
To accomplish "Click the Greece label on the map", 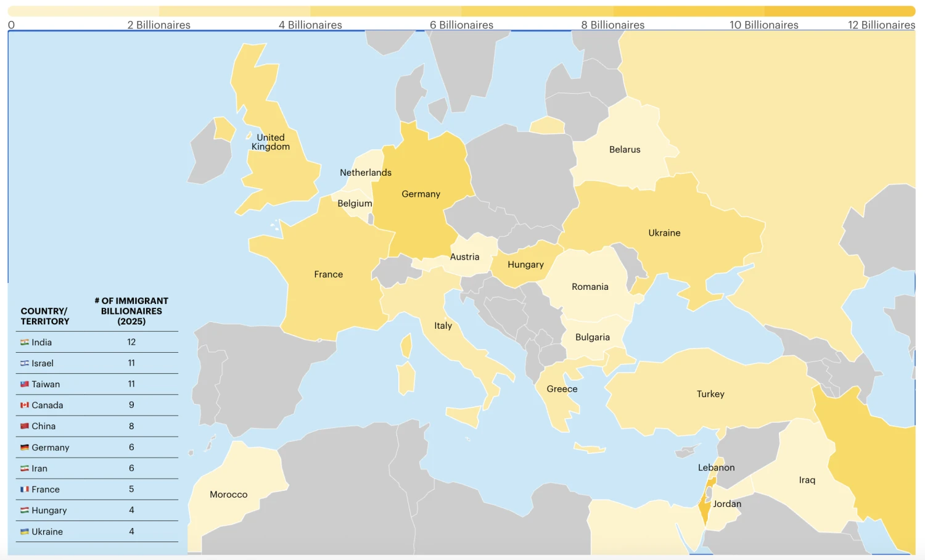I will click(x=562, y=389).
